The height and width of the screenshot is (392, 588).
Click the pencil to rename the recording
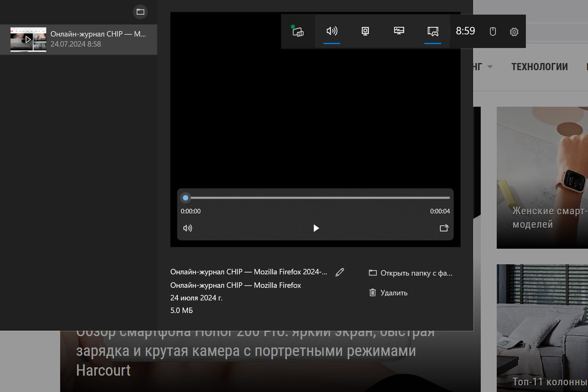tap(340, 272)
